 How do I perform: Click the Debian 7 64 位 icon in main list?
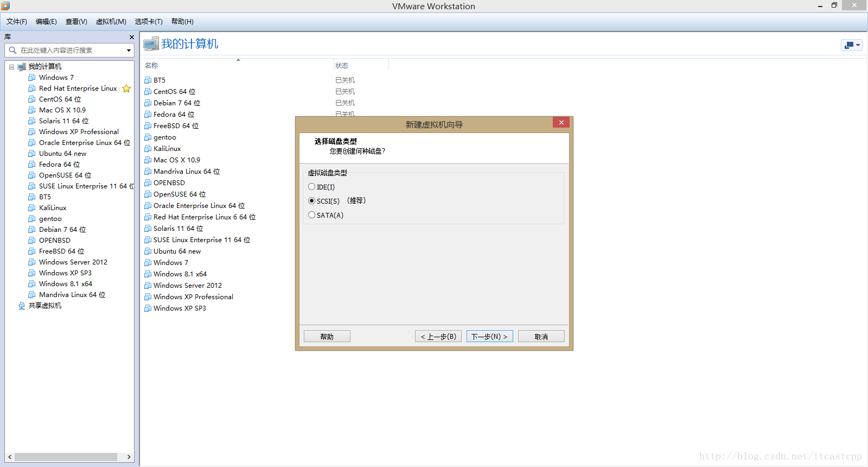click(148, 103)
